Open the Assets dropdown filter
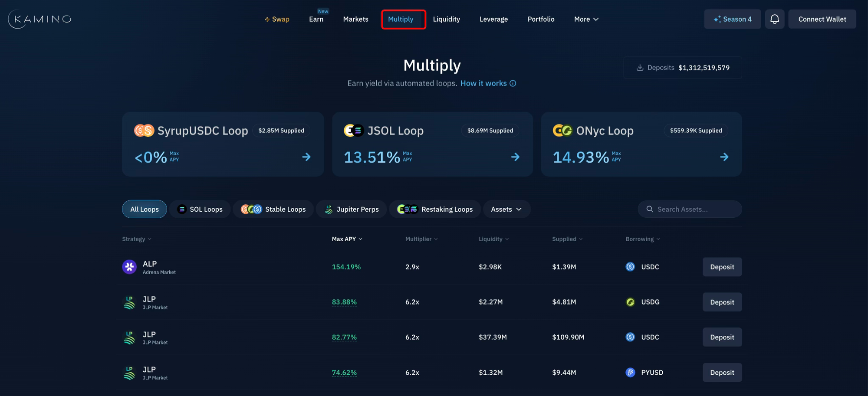Screen dimensions: 868x396 [506, 209]
